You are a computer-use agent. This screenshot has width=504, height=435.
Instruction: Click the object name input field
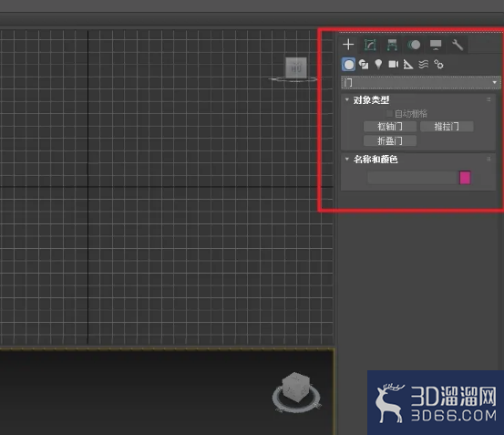pyautogui.click(x=413, y=178)
